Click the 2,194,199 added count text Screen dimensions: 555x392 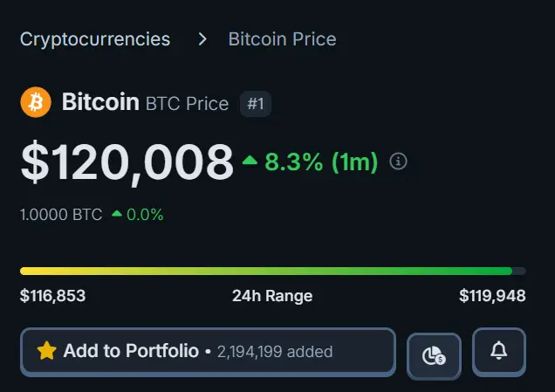(275, 352)
